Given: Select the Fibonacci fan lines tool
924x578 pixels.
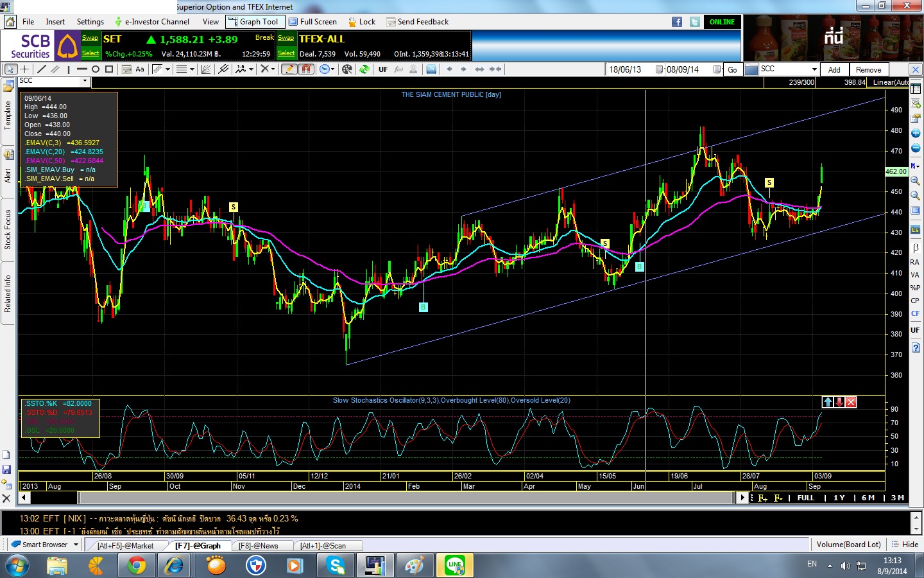Looking at the screenshot, I should (206, 69).
